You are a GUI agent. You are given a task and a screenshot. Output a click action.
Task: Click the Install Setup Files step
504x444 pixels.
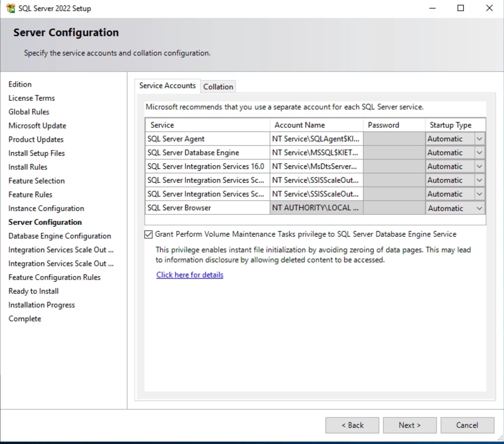point(37,153)
